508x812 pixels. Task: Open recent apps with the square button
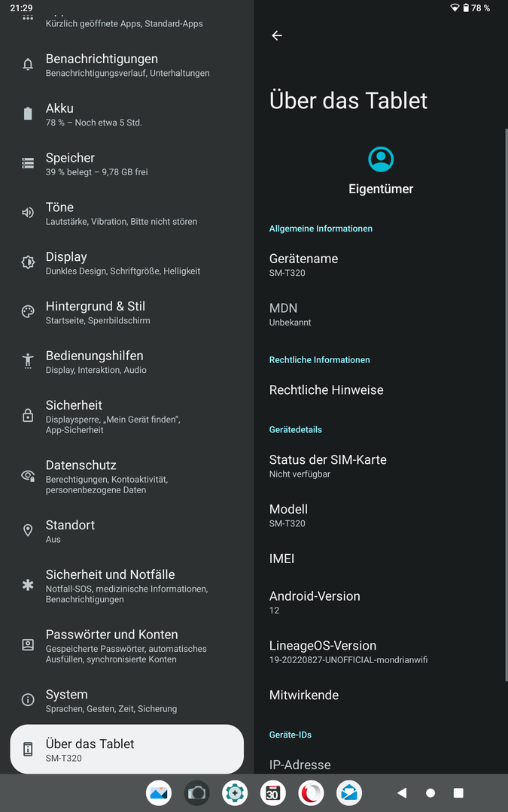[x=458, y=792]
